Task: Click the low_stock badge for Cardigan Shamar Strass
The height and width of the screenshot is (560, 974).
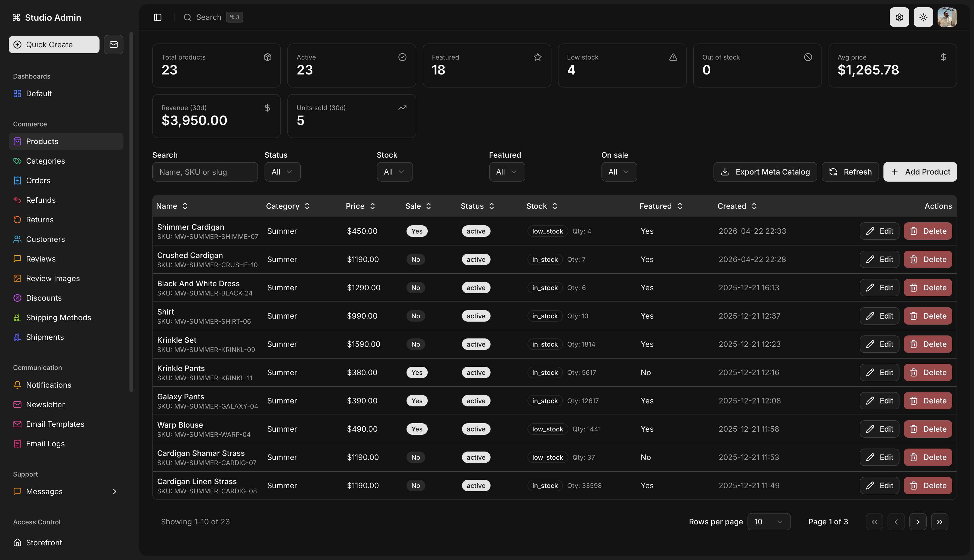Action: [x=547, y=457]
